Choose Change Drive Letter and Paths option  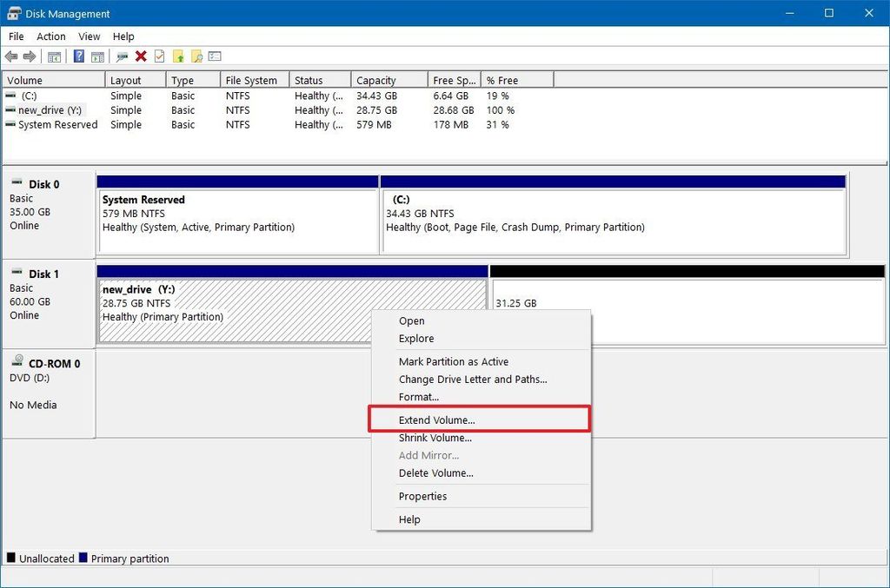pos(472,379)
